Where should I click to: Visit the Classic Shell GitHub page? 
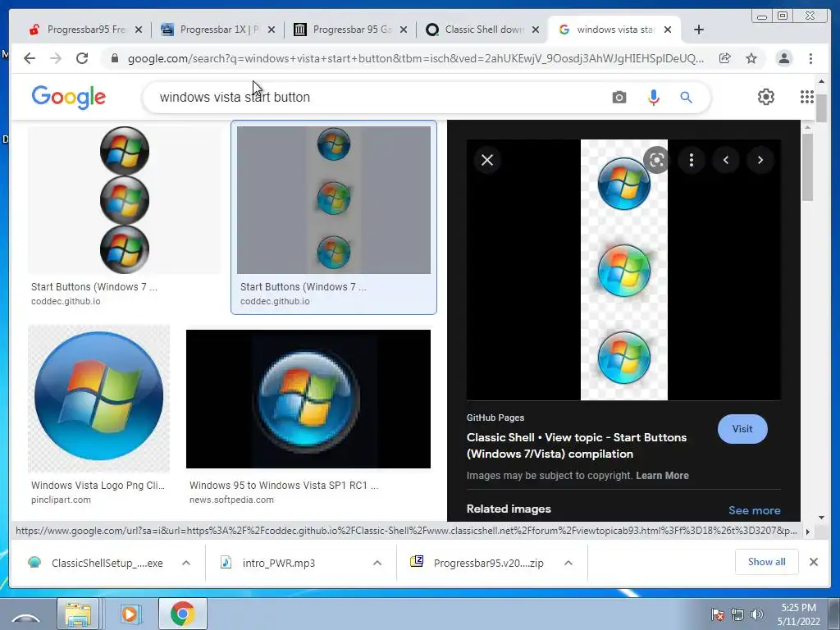742,429
